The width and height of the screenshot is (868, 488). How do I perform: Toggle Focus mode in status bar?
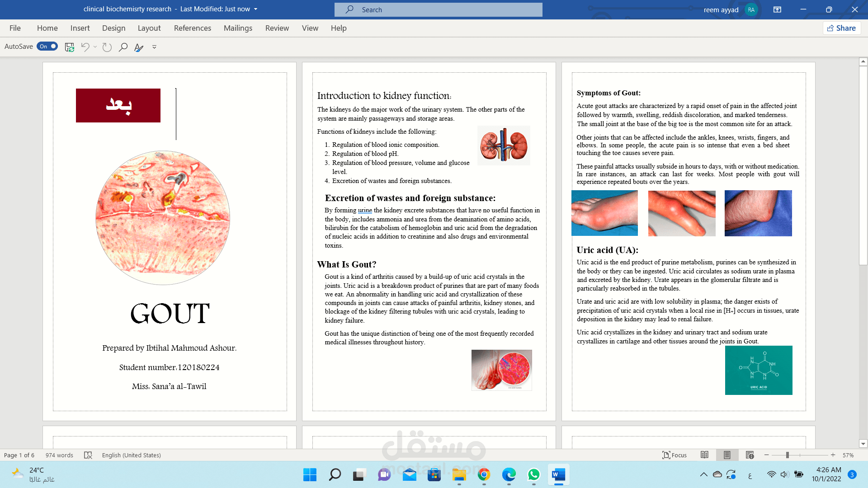[674, 455]
